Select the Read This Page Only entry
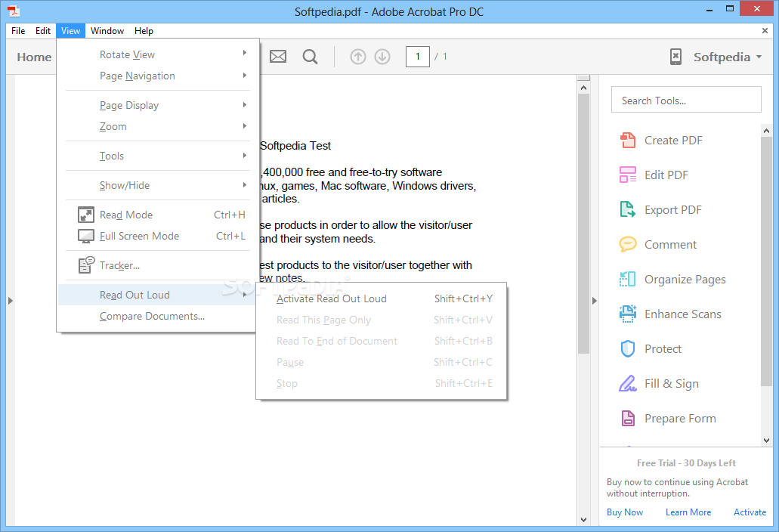Viewport: 779px width, 532px height. pyautogui.click(x=382, y=320)
